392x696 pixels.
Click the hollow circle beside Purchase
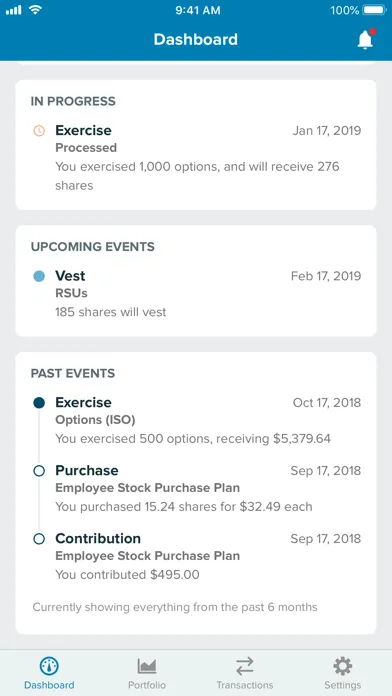(x=39, y=471)
